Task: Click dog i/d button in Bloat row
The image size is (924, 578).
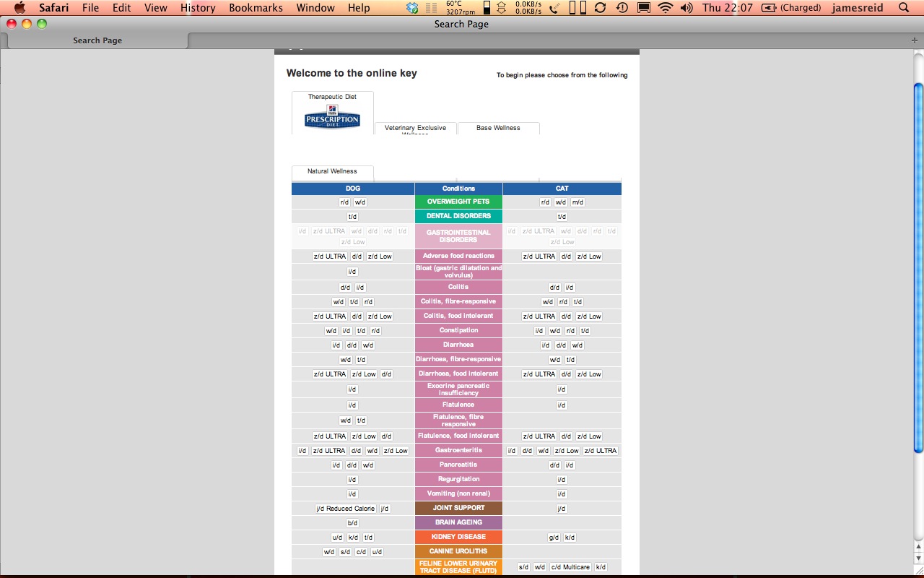Action: pyautogui.click(x=352, y=272)
